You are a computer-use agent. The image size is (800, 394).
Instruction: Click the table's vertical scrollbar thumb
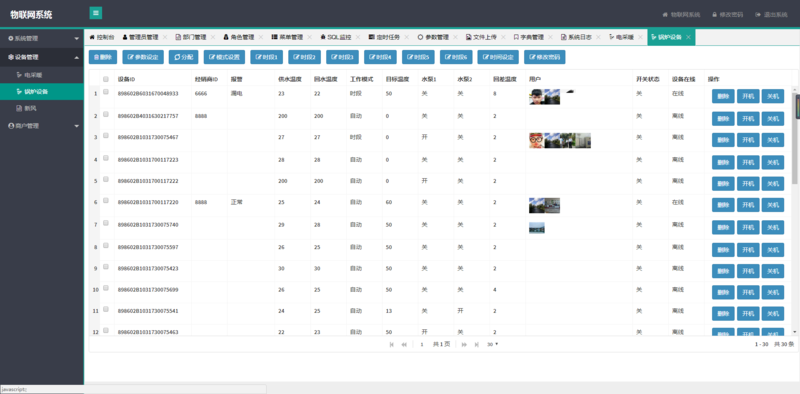pos(795,138)
